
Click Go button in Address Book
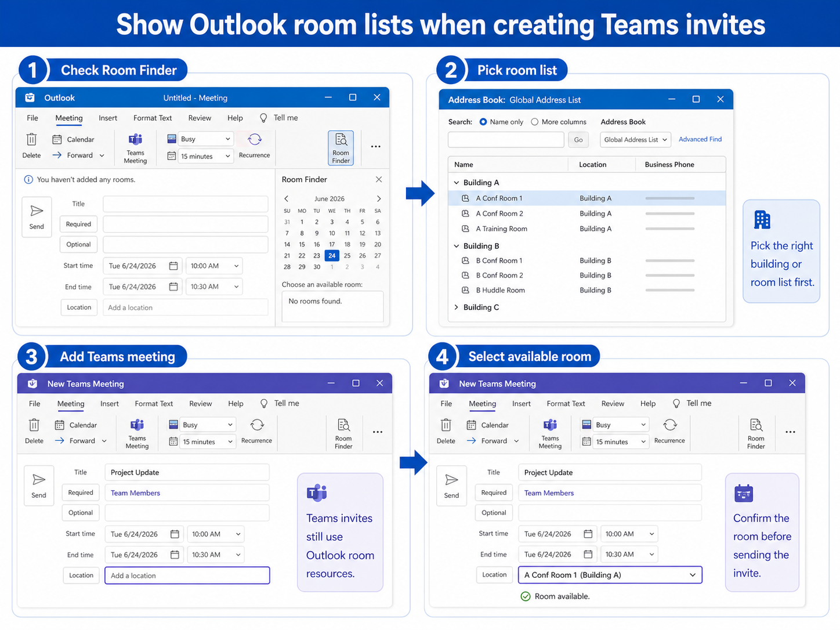pyautogui.click(x=578, y=140)
